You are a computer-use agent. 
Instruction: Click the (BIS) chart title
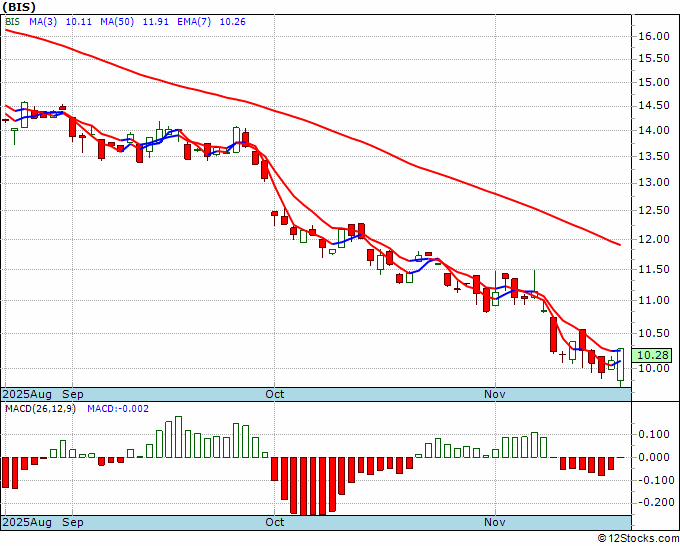[x=20, y=7]
